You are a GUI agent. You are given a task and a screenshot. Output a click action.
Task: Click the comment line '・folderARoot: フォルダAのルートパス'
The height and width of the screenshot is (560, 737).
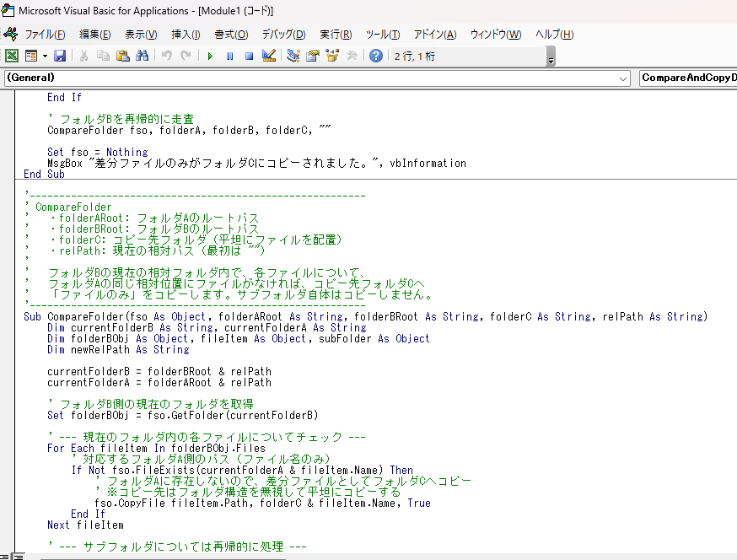point(153,218)
